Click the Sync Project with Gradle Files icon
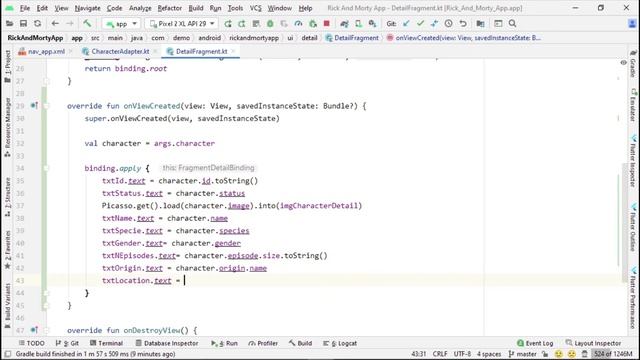Viewport: 640px width, 360px height. [x=344, y=24]
